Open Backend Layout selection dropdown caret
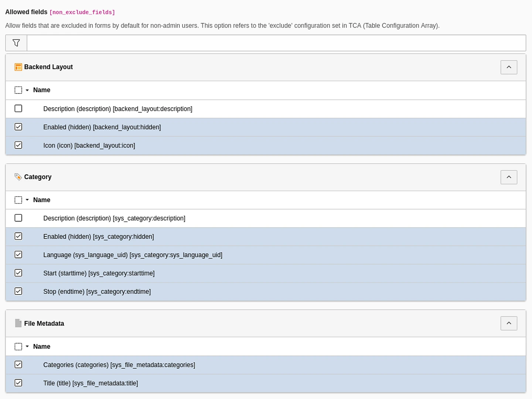Image resolution: width=532 pixels, height=399 pixels. pyautogui.click(x=27, y=90)
